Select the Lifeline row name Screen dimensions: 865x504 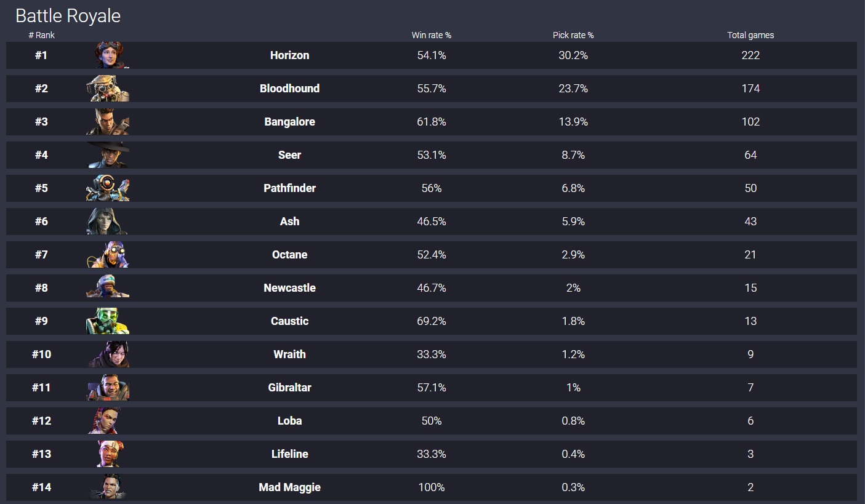tap(289, 454)
